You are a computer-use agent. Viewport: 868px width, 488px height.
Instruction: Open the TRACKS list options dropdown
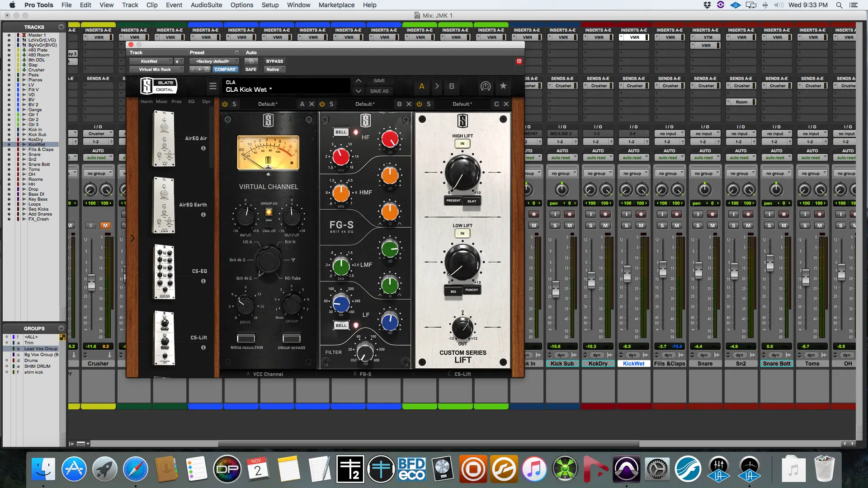click(x=61, y=27)
